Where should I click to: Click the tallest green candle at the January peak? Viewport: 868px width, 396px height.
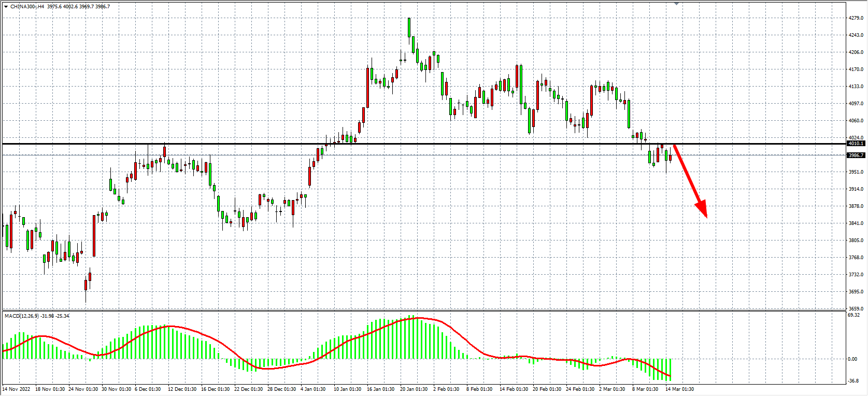click(x=409, y=28)
